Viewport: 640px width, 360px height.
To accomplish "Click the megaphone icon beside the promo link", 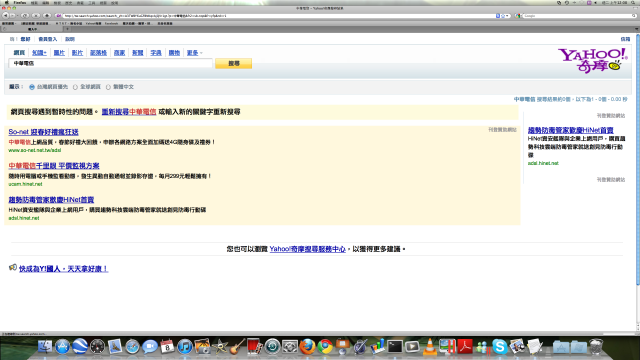I will coord(13,268).
